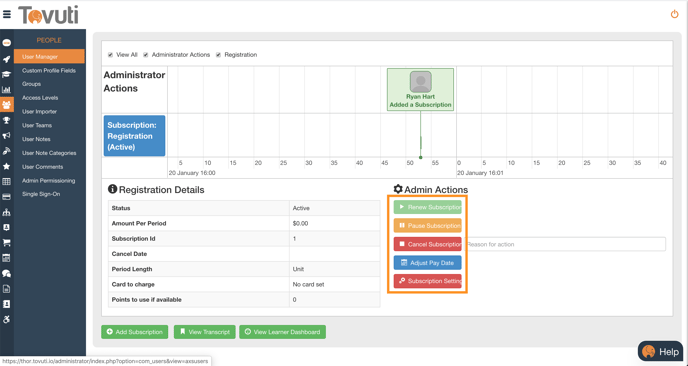Click the Subscription Settings button

click(427, 281)
